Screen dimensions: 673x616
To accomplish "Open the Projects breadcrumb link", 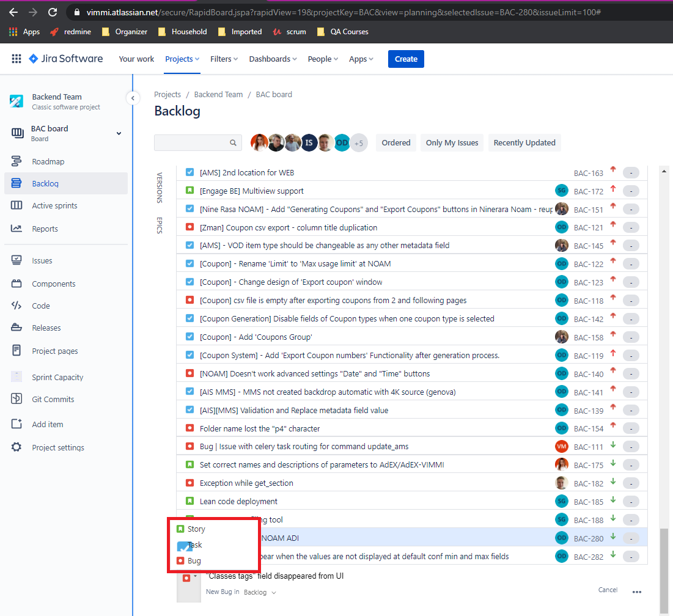I will pos(167,94).
